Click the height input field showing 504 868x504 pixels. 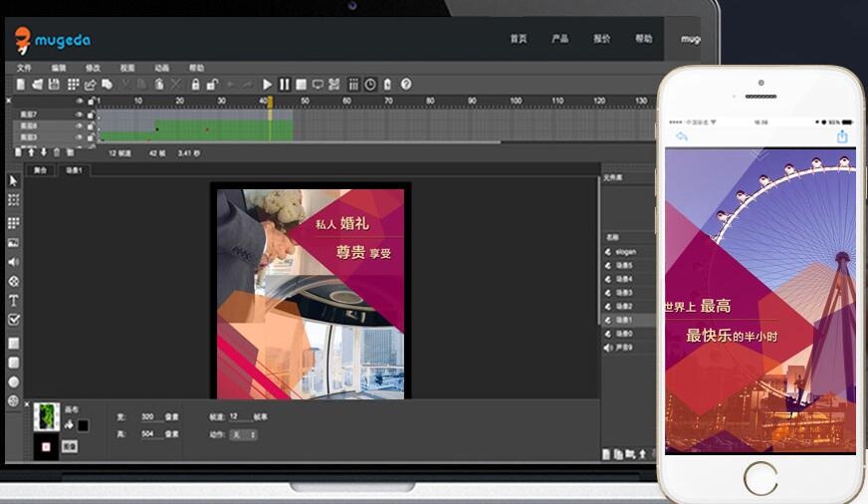(x=151, y=433)
